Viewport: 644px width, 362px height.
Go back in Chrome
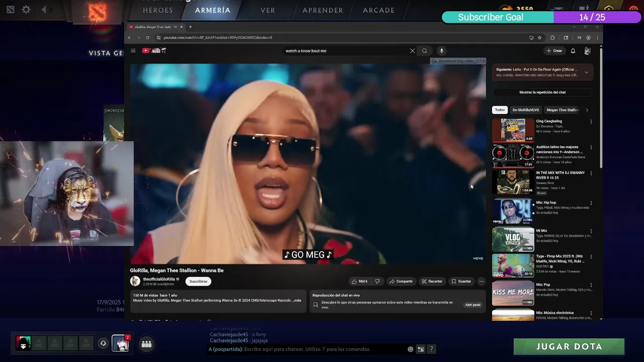click(129, 38)
